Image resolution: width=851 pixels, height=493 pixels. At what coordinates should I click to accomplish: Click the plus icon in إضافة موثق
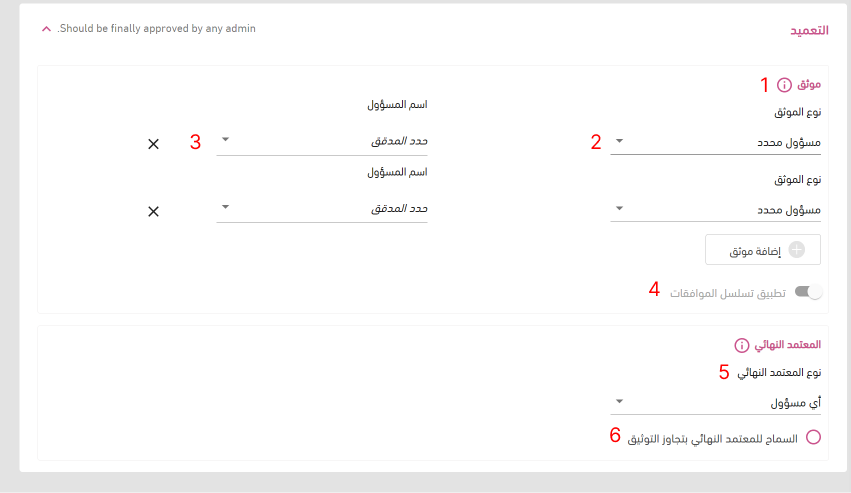[797, 250]
